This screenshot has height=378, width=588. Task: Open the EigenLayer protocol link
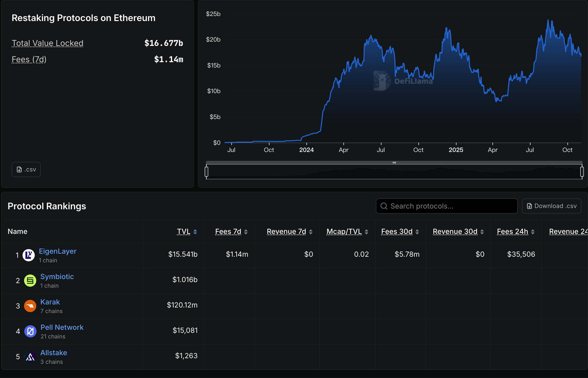pos(58,251)
